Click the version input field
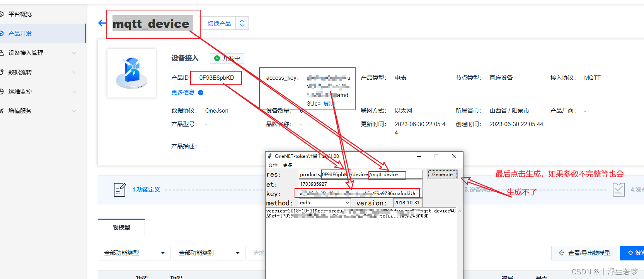 [x=407, y=203]
